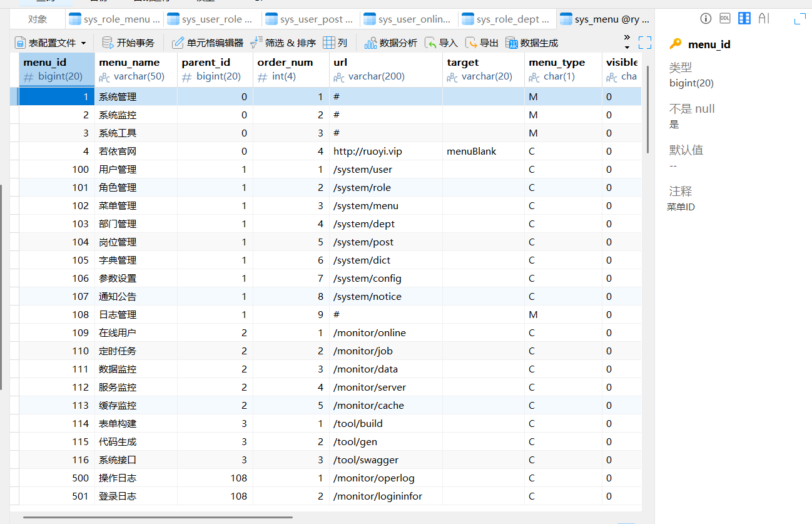Click the menu_type column header
812x524 pixels.
coord(563,69)
